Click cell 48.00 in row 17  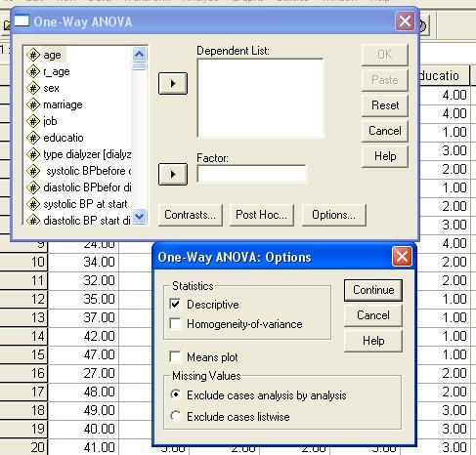84,392
